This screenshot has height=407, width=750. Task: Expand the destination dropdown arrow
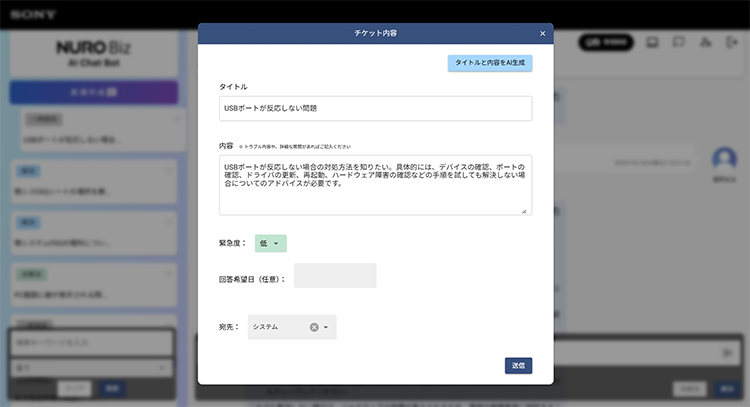(x=326, y=327)
